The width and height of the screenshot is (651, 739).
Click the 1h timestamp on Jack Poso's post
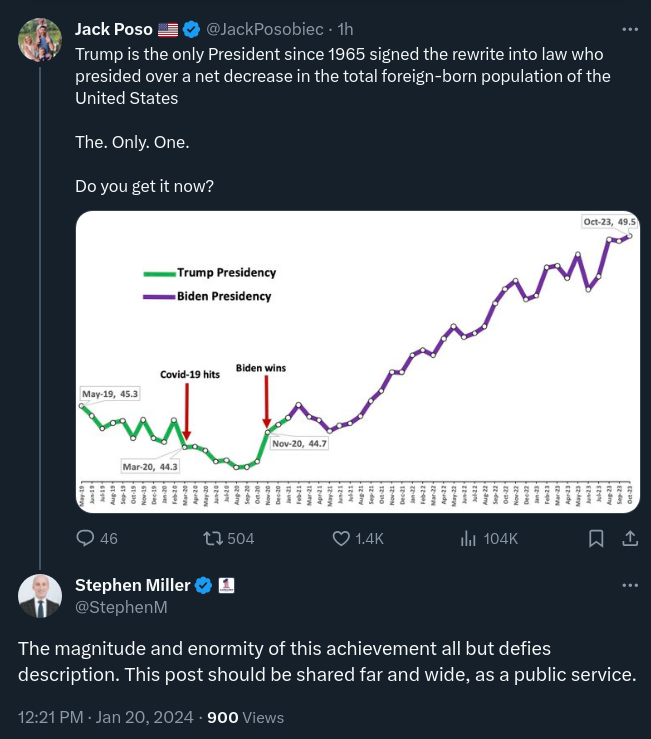click(x=345, y=29)
